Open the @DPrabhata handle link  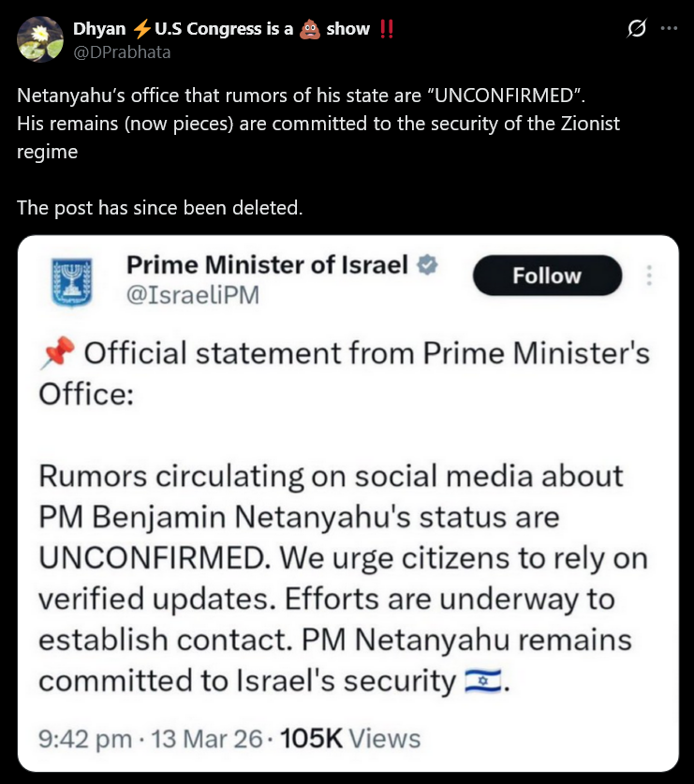tap(122, 52)
